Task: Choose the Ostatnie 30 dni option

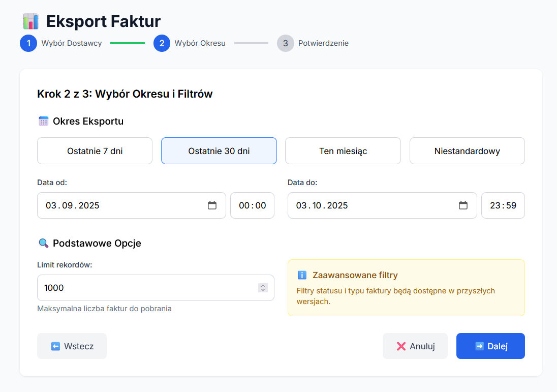Action: click(219, 151)
